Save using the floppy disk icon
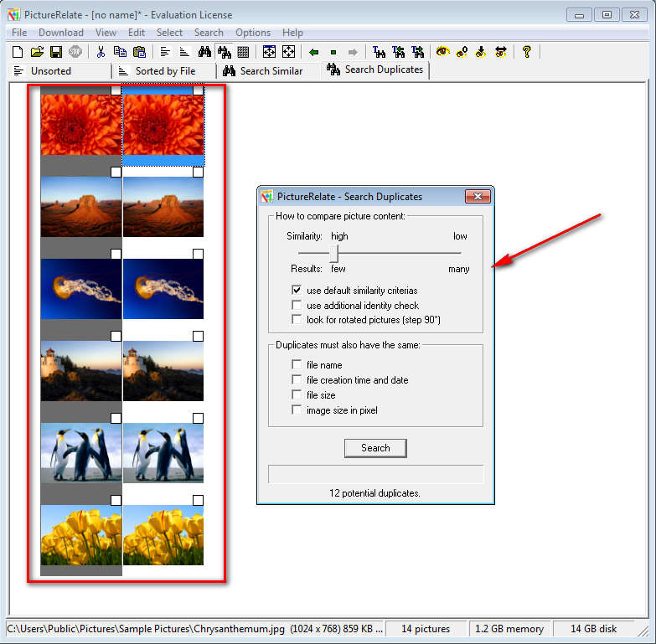656x644 pixels. click(x=56, y=52)
